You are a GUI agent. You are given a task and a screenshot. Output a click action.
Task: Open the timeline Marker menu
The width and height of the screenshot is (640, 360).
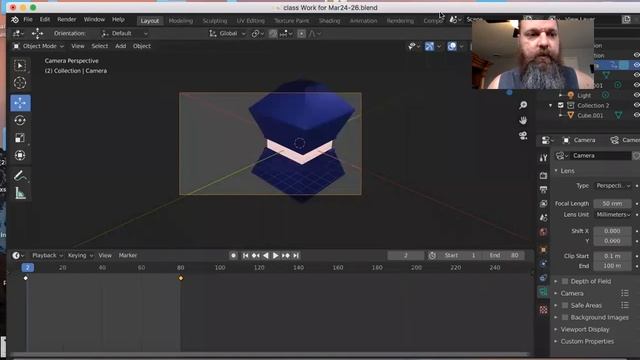click(128, 256)
